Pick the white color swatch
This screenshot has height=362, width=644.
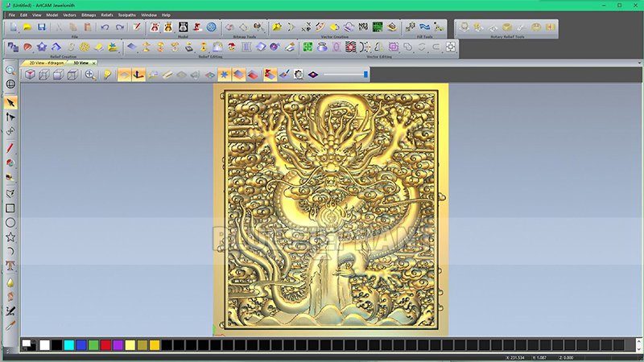pos(45,345)
